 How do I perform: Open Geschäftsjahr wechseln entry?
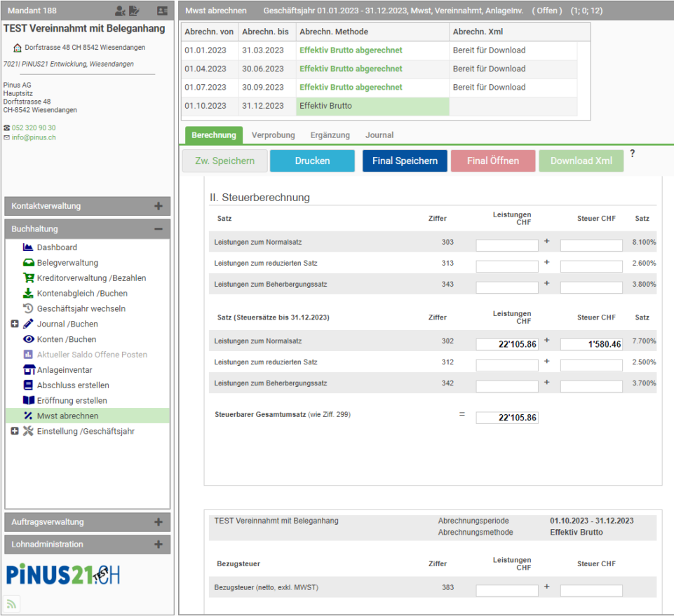[x=81, y=308]
